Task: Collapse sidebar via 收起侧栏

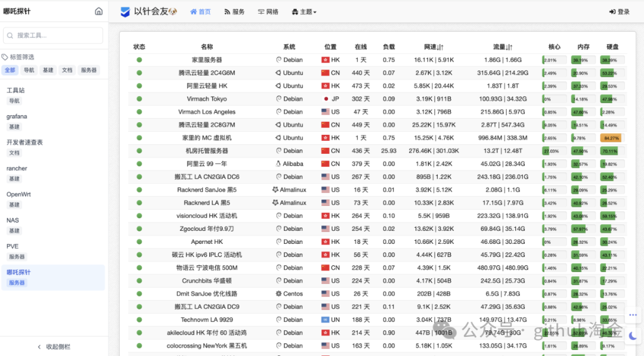Action: tap(54, 346)
